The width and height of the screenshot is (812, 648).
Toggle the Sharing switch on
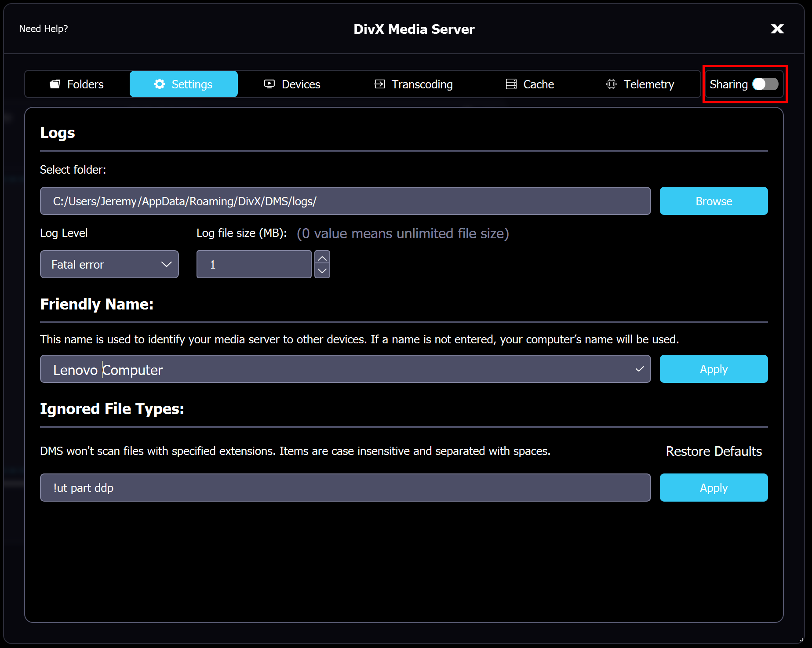click(x=765, y=84)
